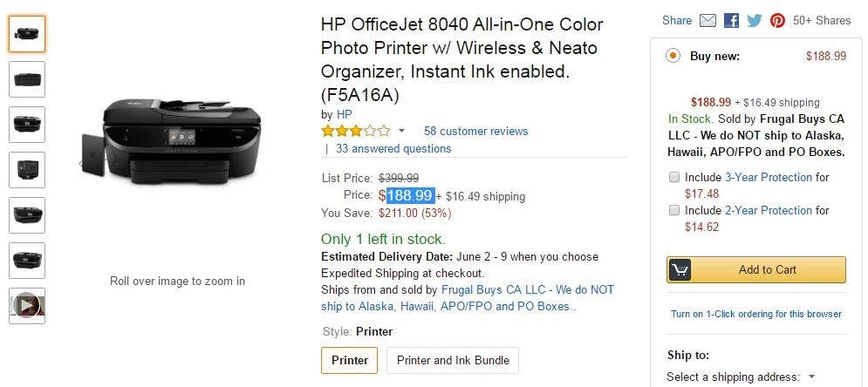Share the product via the email envelope icon
The height and width of the screenshot is (387, 868).
coord(707,20)
